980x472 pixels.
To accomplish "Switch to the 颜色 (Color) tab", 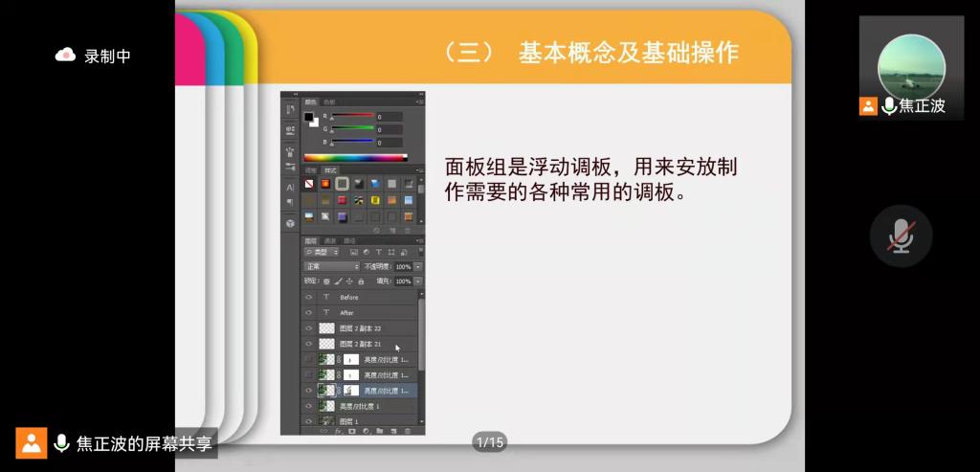I will pos(311,101).
